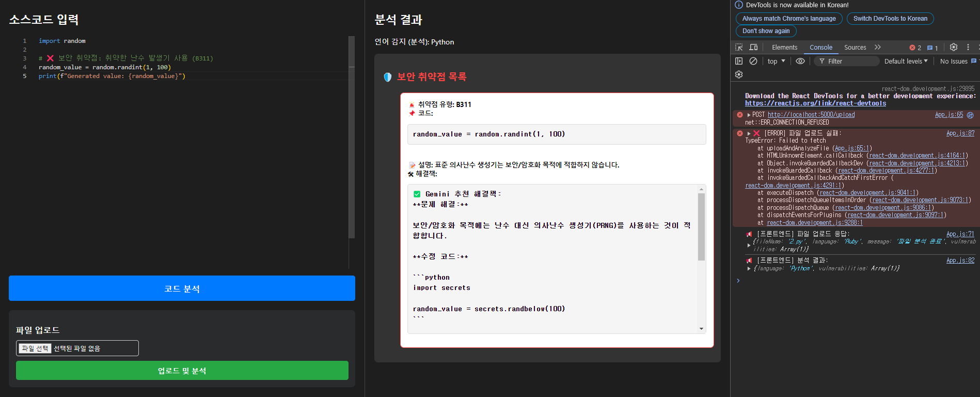The image size is (980, 397).
Task: Click the 파일 선택 file chooser button
Action: [x=35, y=348]
